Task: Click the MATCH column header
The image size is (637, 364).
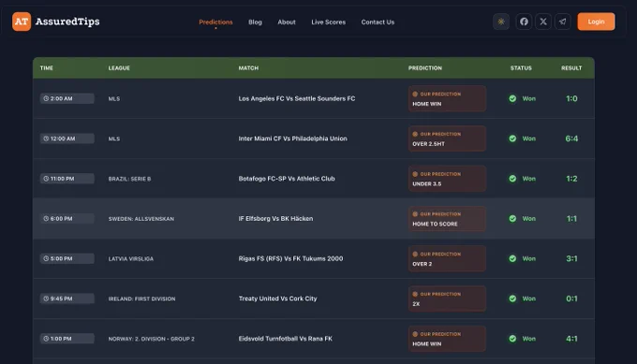Action: click(248, 67)
